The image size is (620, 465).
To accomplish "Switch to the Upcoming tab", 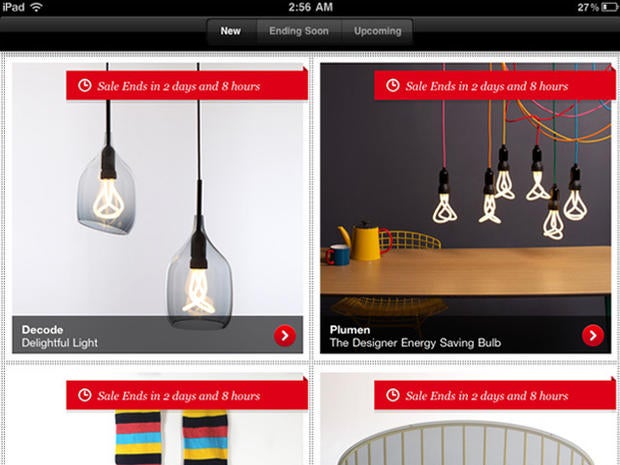I will coord(378,31).
